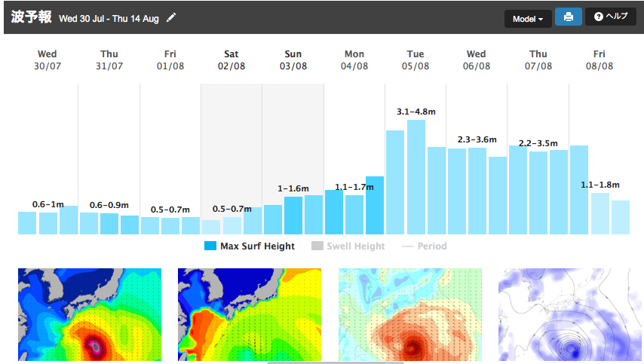The image size is (644, 364).
Task: Select the Tue 05/08 day column
Action: [416, 151]
